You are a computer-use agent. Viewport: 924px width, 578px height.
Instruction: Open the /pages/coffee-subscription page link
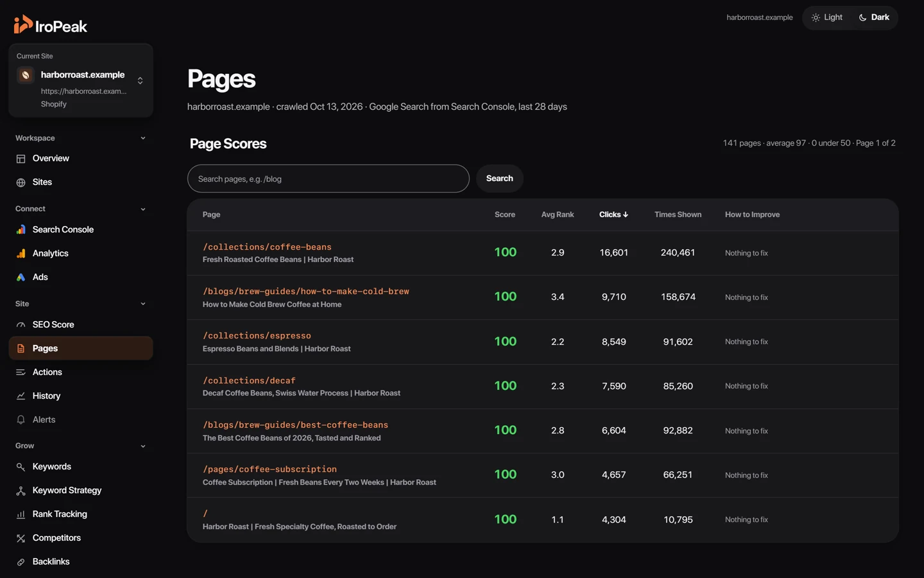coord(269,469)
